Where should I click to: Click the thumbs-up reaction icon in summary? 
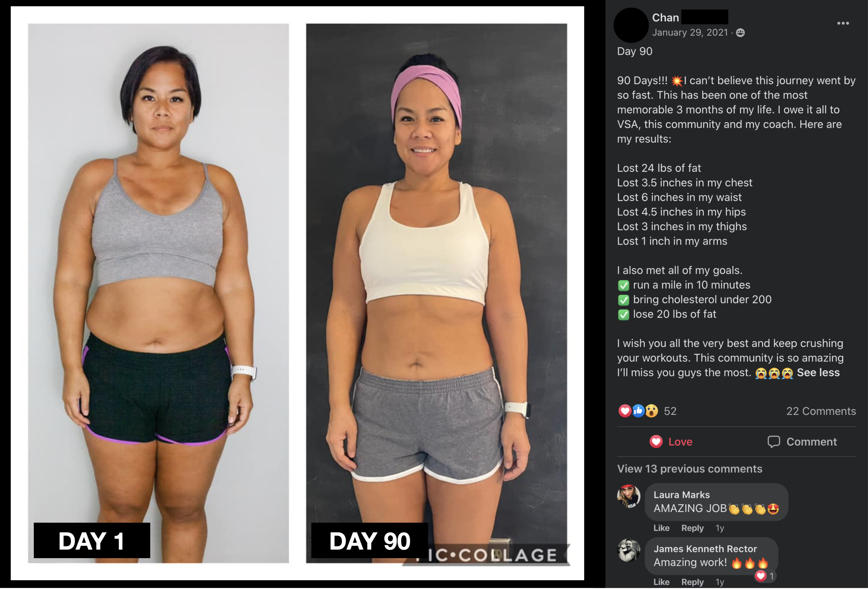pyautogui.click(x=638, y=411)
